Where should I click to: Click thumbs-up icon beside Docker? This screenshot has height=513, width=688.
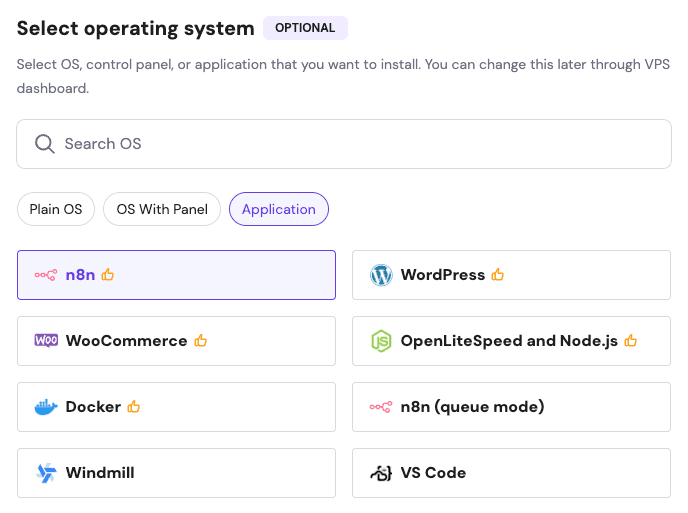pos(133,407)
